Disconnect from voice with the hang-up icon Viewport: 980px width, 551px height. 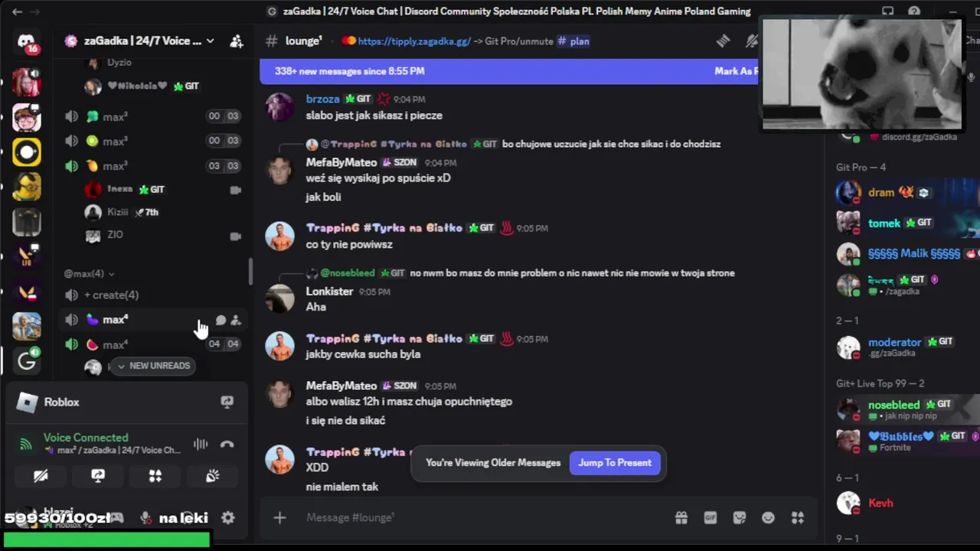(x=227, y=444)
